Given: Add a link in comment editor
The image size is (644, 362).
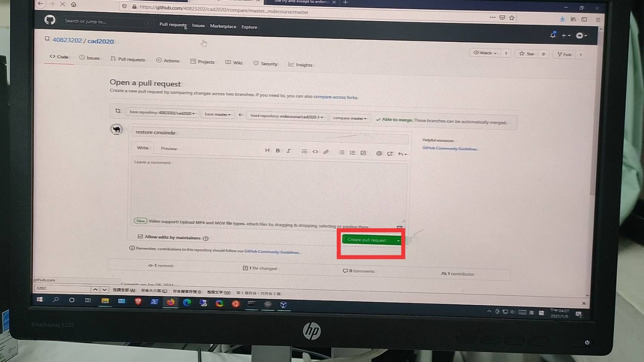Looking at the screenshot, I should 326,152.
